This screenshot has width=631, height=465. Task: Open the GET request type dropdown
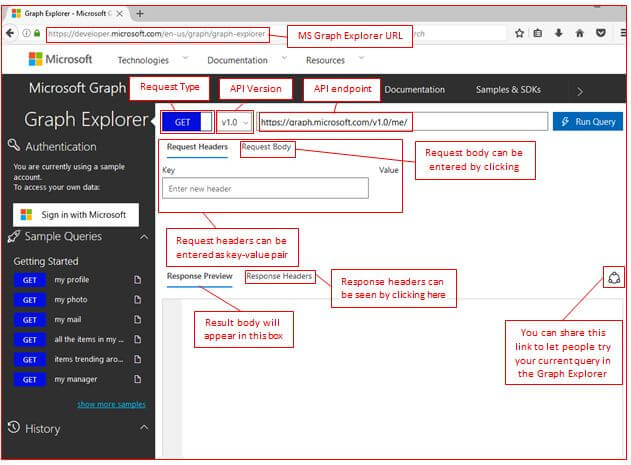[187, 122]
